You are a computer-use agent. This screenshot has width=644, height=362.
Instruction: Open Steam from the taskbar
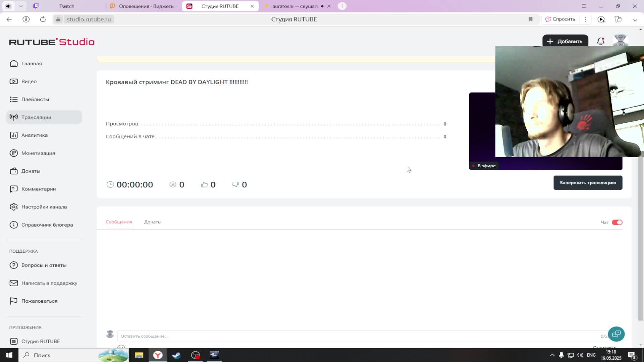coord(176,355)
